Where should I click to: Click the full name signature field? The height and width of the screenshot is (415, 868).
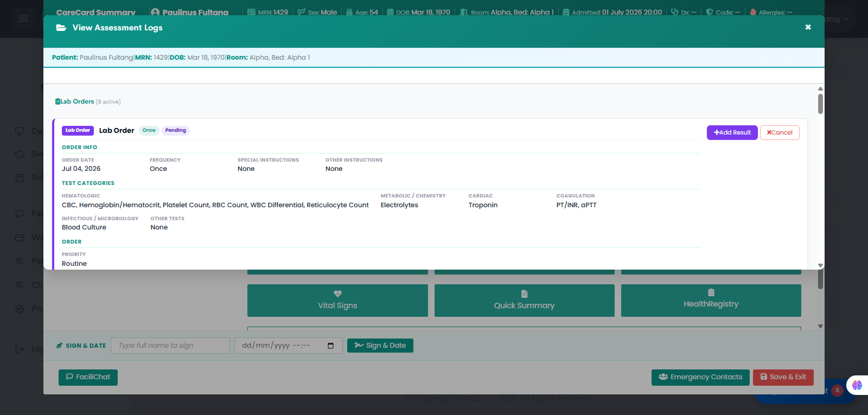click(x=170, y=346)
